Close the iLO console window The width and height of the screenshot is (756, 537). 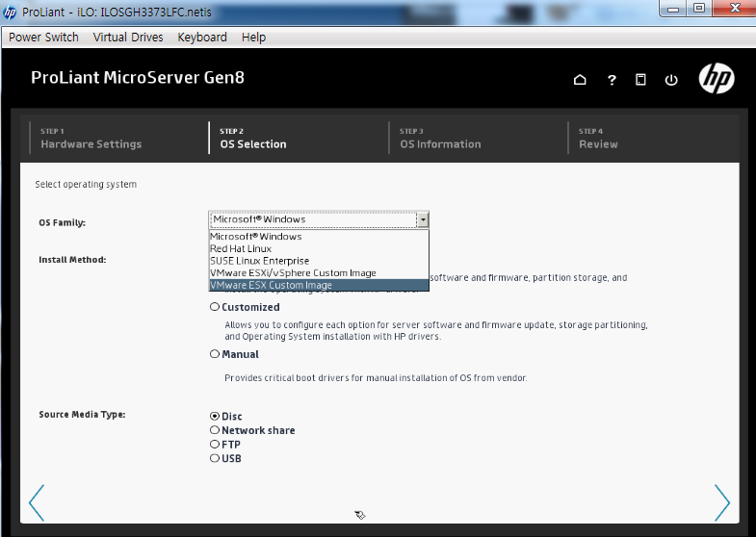(x=734, y=9)
